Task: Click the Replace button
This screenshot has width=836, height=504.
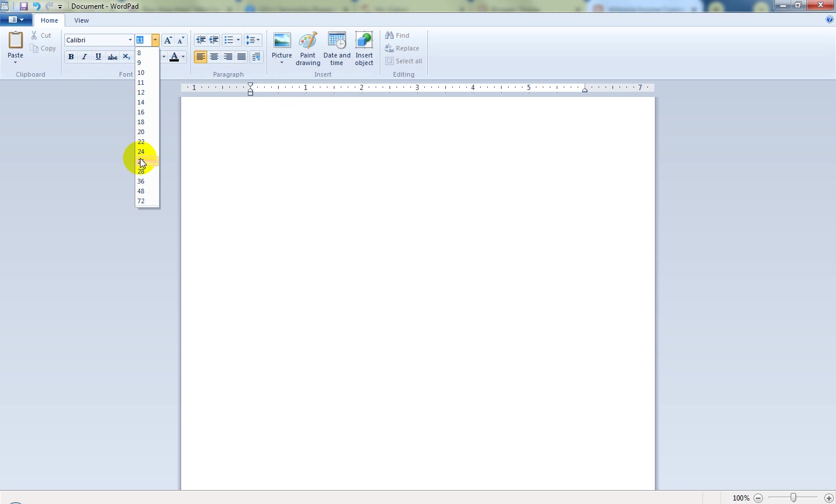Action: coord(402,48)
